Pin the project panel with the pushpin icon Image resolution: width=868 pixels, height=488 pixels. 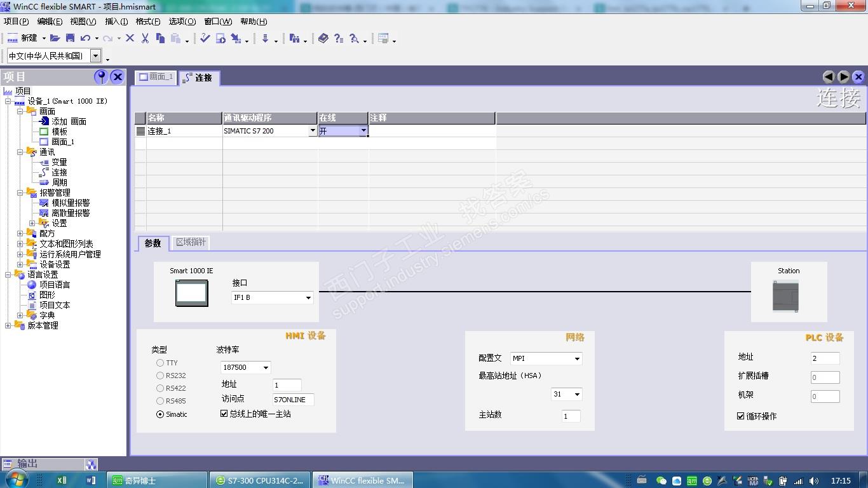pyautogui.click(x=101, y=77)
